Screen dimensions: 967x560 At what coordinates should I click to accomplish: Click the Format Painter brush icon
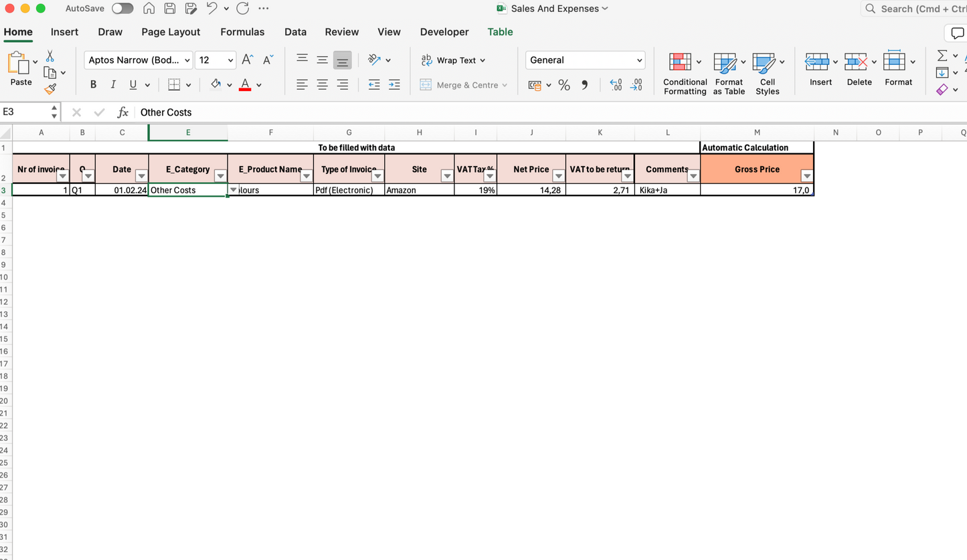pyautogui.click(x=50, y=89)
